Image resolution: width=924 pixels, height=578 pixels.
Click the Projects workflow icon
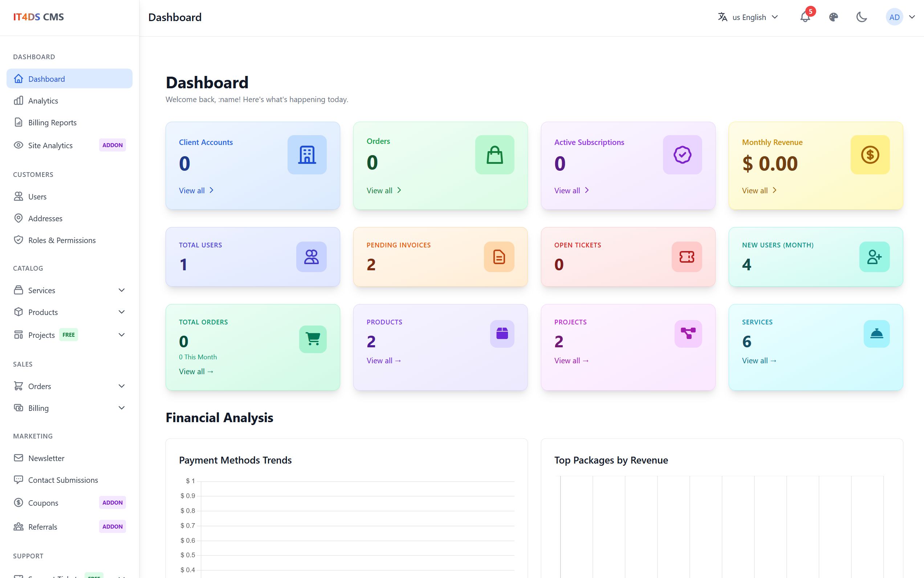pos(688,334)
